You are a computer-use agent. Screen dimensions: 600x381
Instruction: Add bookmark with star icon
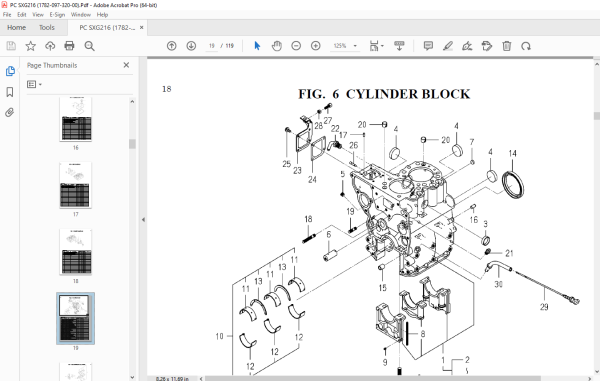click(x=31, y=46)
